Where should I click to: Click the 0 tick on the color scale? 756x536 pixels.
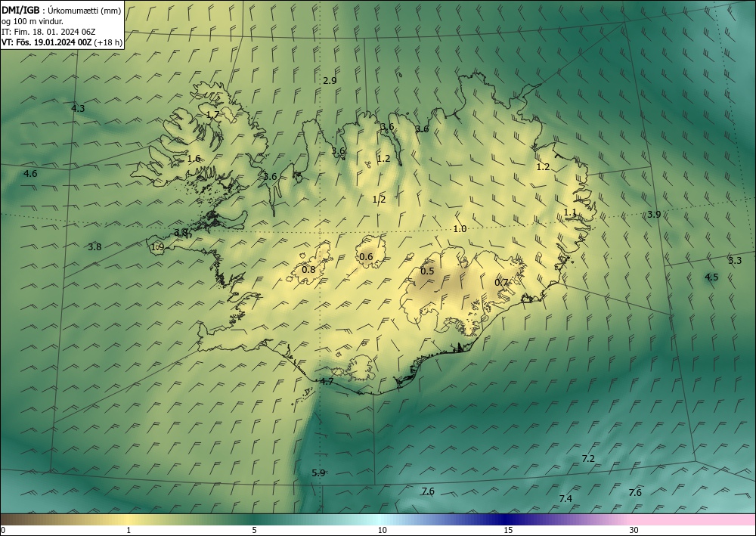pyautogui.click(x=3, y=530)
